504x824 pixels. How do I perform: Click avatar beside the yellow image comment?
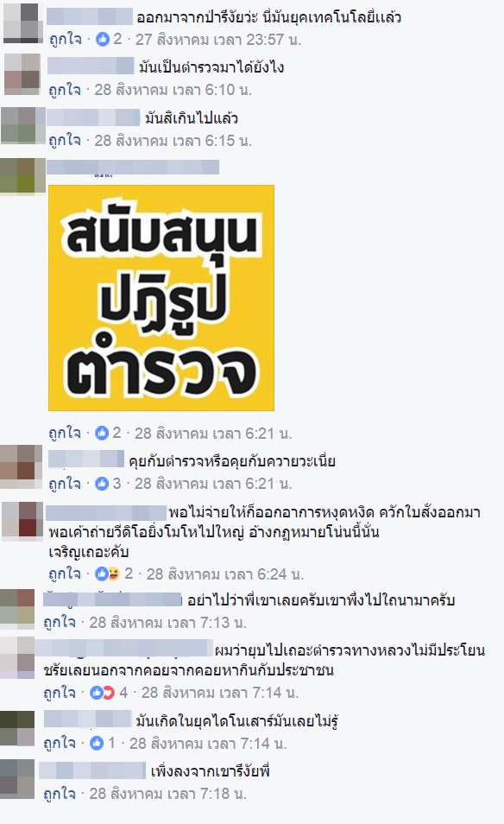coord(22,176)
